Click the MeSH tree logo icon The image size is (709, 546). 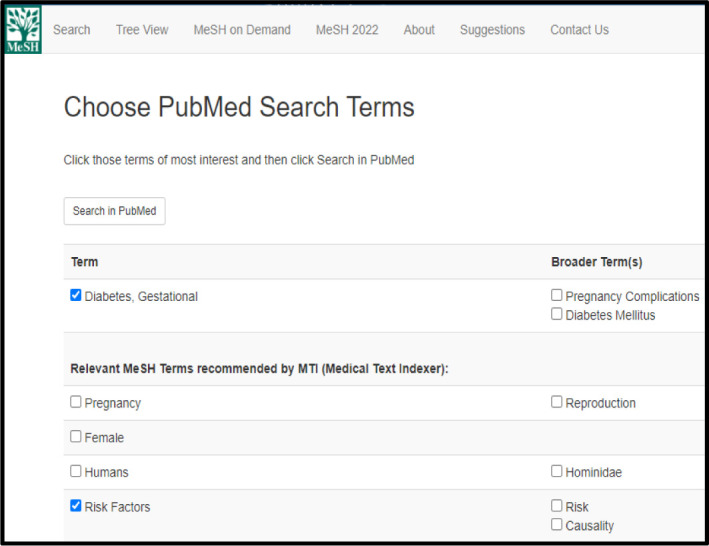tap(23, 29)
